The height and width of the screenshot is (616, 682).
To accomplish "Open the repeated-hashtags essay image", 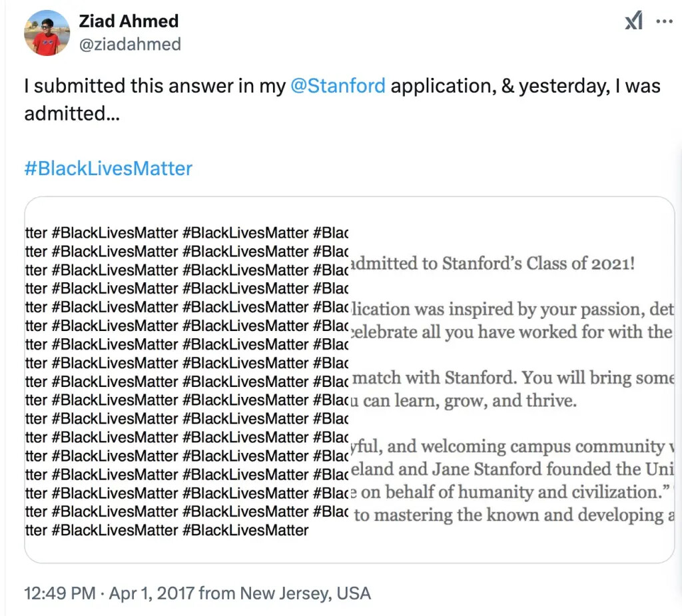I will tap(187, 380).
